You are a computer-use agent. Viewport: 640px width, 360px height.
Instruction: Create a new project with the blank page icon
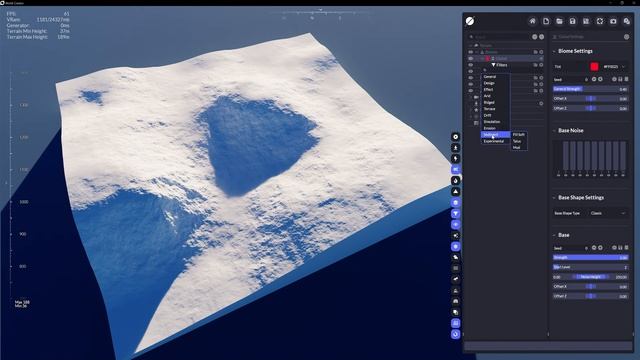click(546, 21)
